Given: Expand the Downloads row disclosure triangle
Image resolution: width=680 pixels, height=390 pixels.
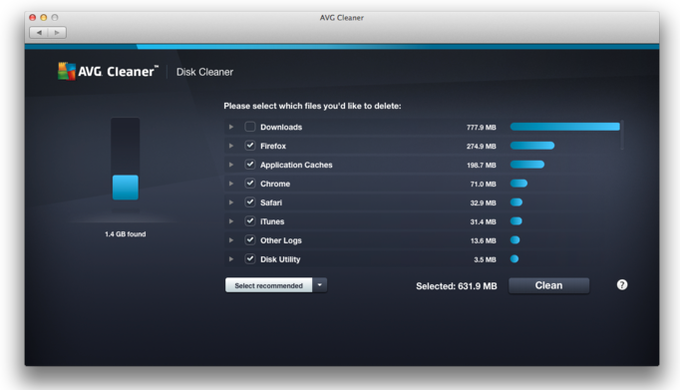Looking at the screenshot, I should [231, 127].
